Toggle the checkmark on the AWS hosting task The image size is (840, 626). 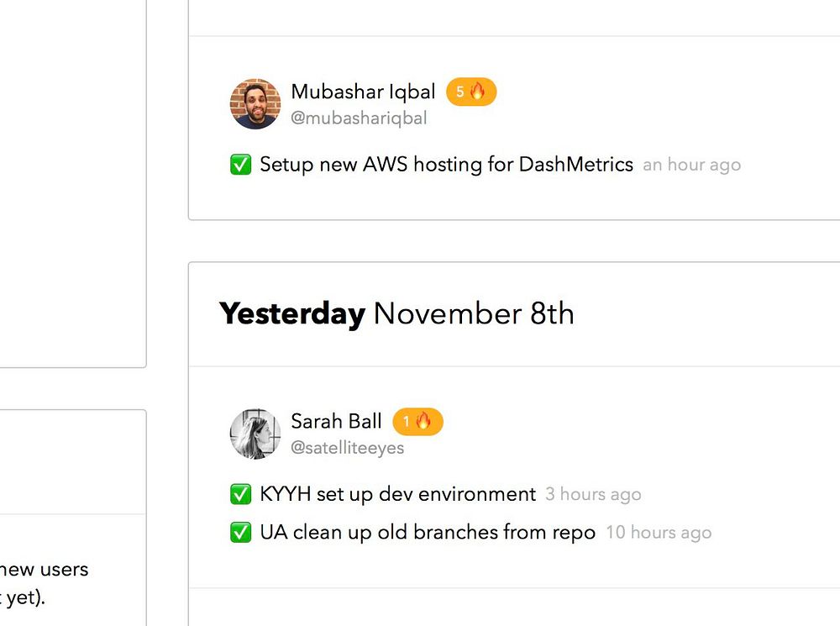(x=241, y=165)
